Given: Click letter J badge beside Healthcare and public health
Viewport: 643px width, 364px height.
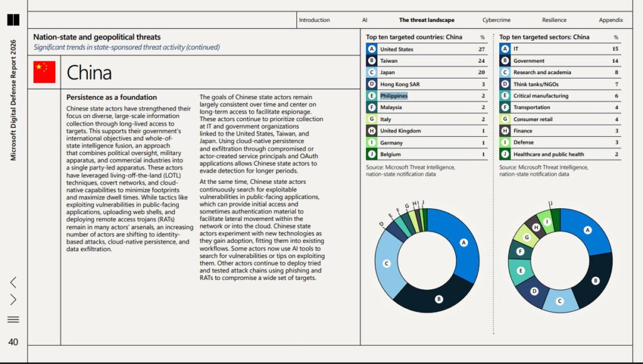Looking at the screenshot, I should coord(505,154).
